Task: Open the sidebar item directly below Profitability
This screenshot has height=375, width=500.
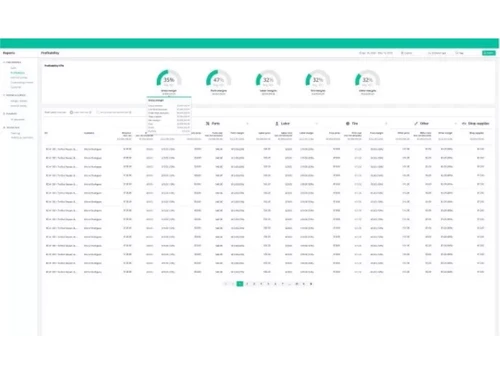Action: (x=19, y=78)
